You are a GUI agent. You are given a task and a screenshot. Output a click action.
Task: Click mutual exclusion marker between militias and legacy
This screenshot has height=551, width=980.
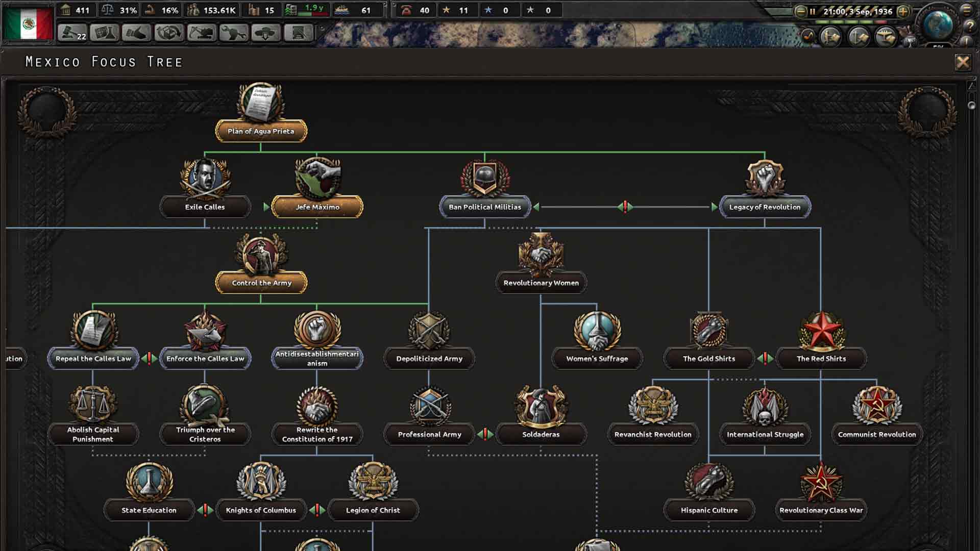(x=625, y=207)
